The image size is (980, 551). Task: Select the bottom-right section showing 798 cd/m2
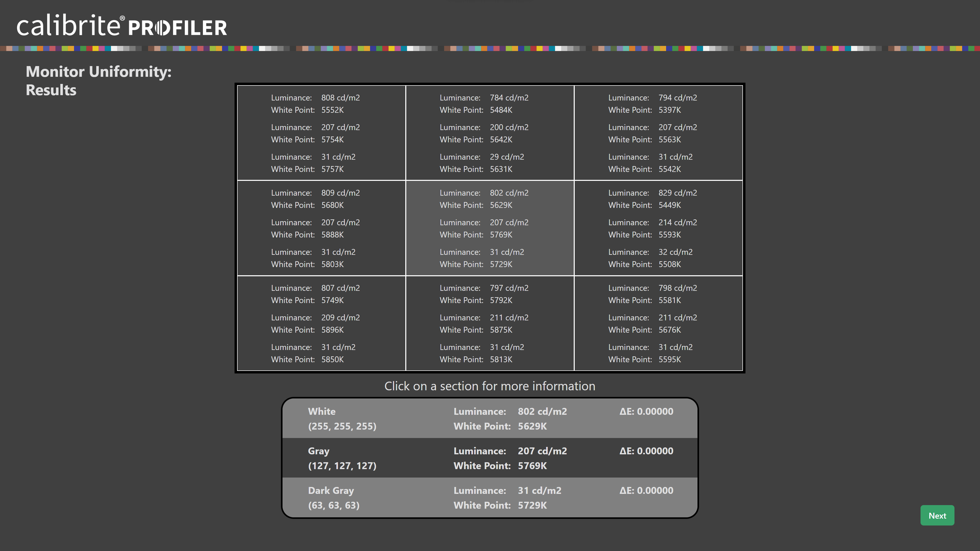tap(658, 323)
